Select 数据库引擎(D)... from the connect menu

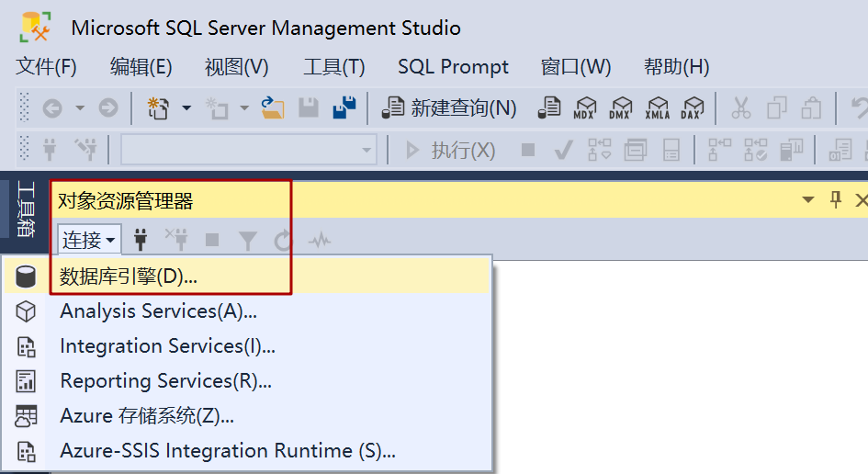point(129,276)
